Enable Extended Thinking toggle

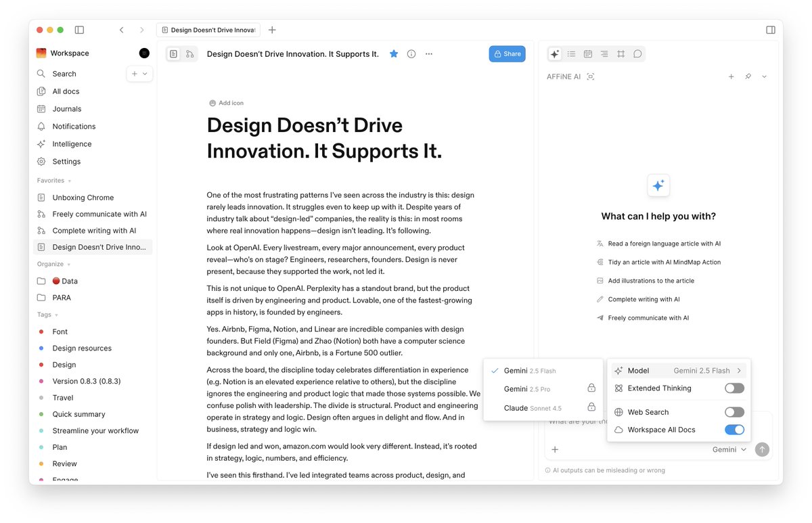[734, 388]
